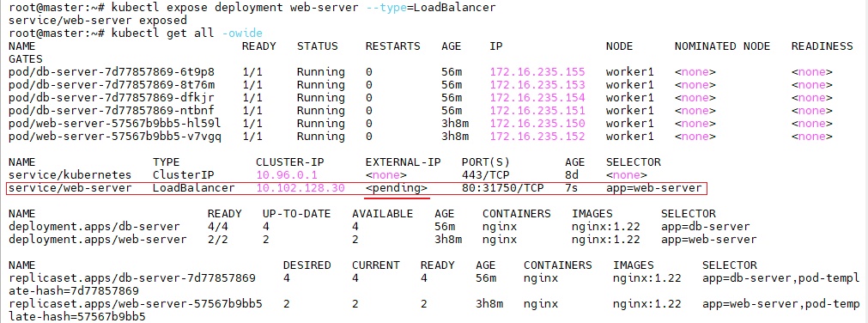This screenshot has width=868, height=323.
Task: Click replicaset.apps/web-server-57567b9bb5 name
Action: point(136,304)
